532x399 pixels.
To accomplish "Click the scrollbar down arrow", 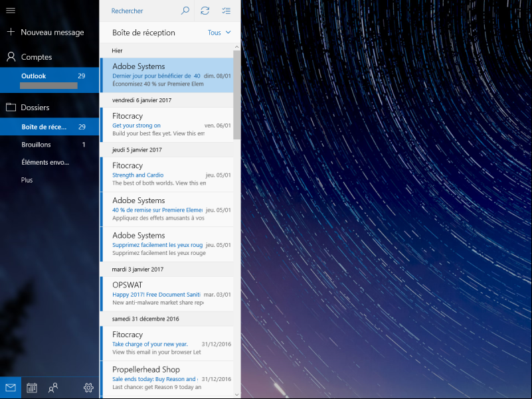I will point(237,394).
